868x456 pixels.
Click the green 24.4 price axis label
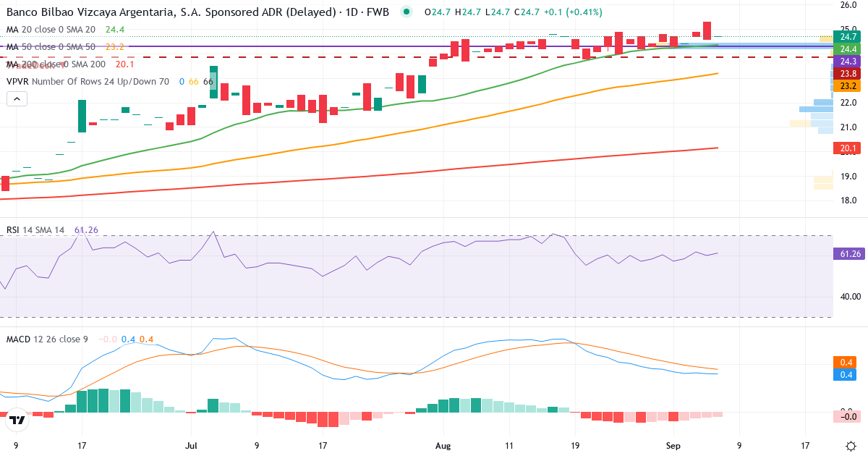pos(846,48)
